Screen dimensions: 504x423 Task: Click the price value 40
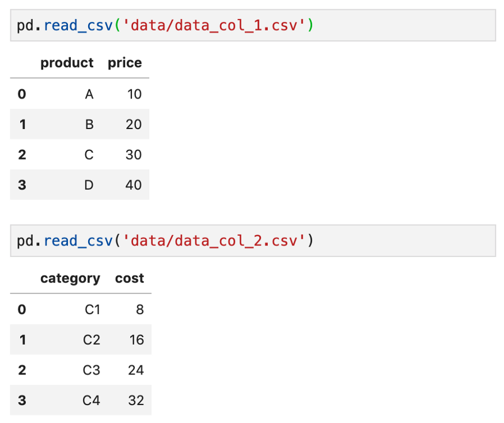pyautogui.click(x=134, y=185)
